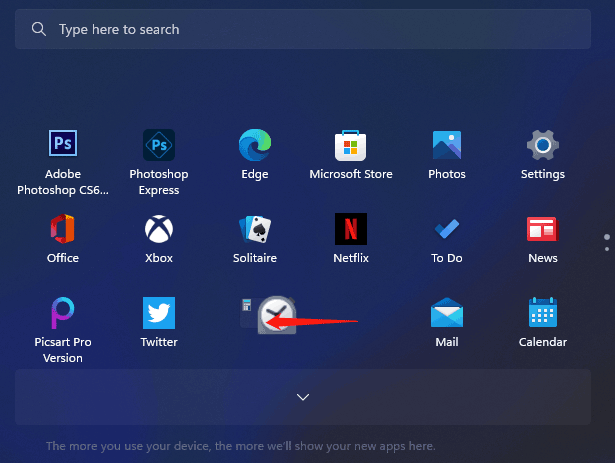The width and height of the screenshot is (615, 463).
Task: Open the Mail app
Action: (447, 313)
